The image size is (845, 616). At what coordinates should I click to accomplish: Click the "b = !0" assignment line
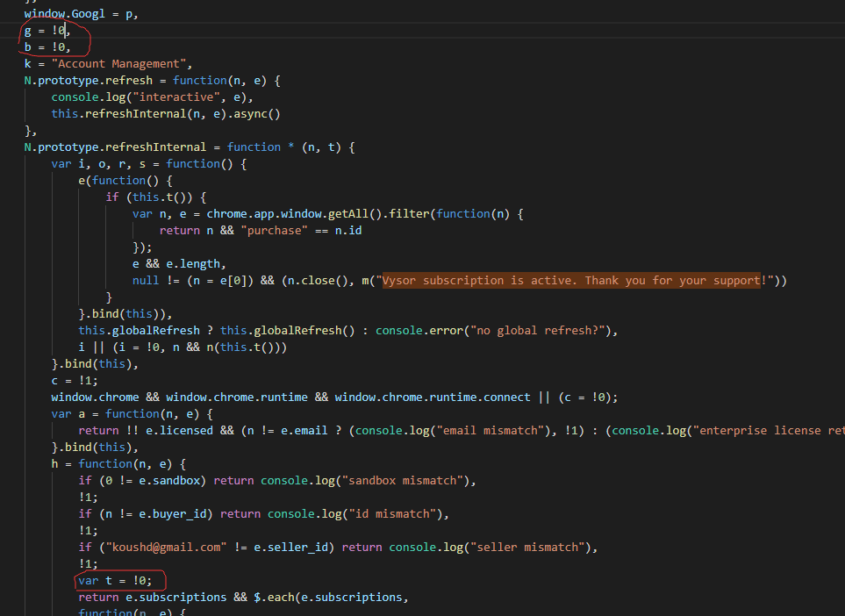pos(47,47)
